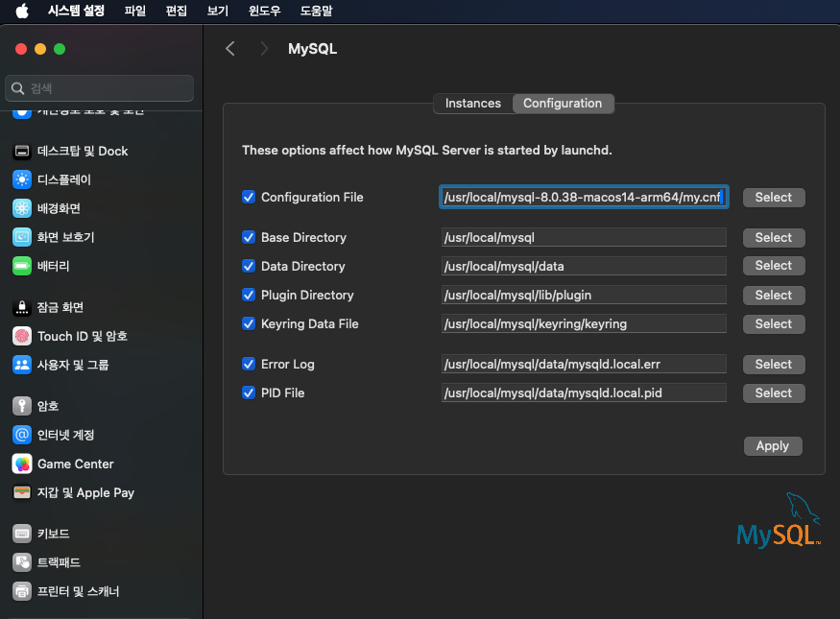
Task: Click the Keyring Data File path field
Action: [584, 324]
